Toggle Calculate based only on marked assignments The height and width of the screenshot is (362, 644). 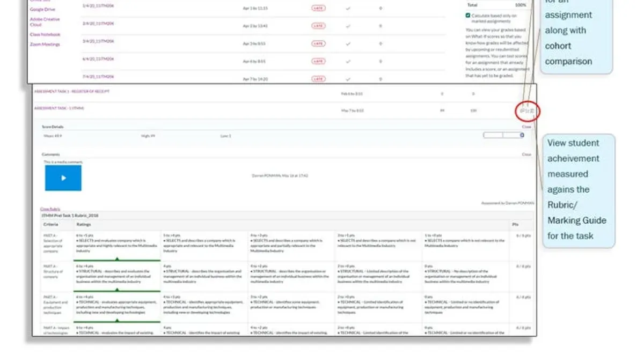point(467,16)
